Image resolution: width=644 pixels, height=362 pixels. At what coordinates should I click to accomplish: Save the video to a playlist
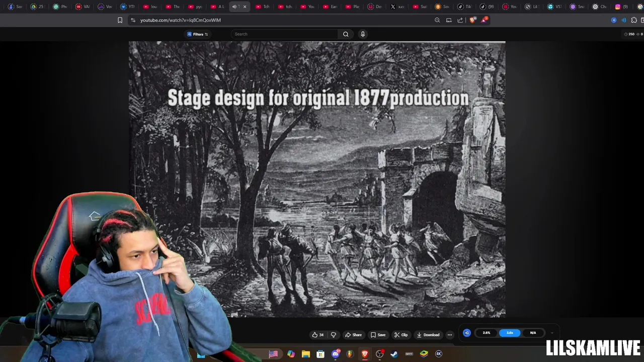coord(378,335)
